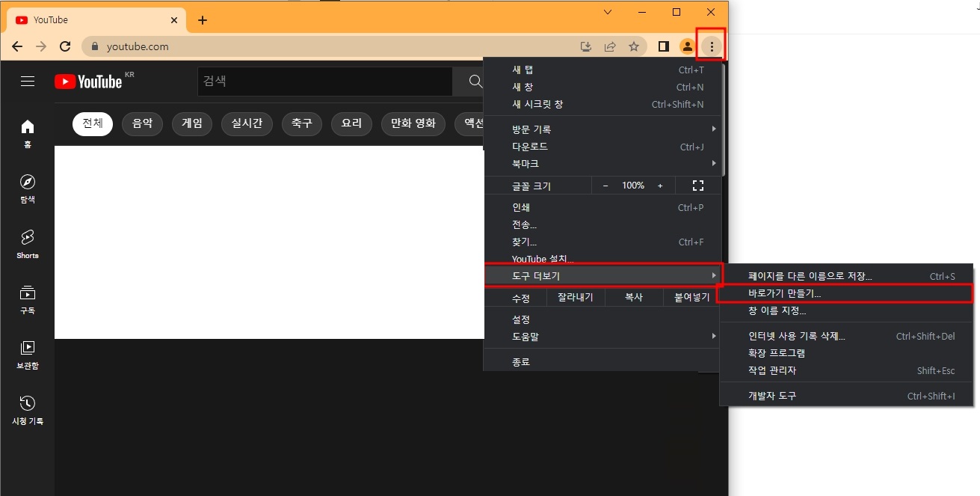Click the page reload icon
980x496 pixels.
pos(65,46)
